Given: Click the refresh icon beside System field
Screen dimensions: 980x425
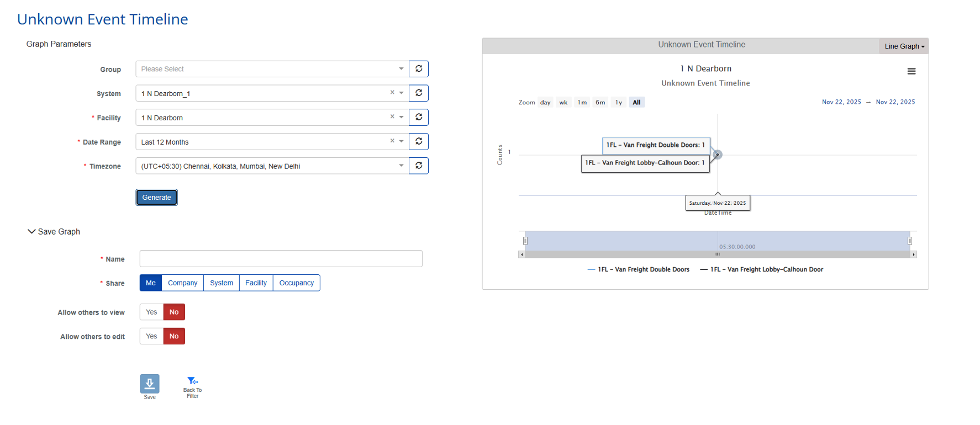Looking at the screenshot, I should (419, 93).
